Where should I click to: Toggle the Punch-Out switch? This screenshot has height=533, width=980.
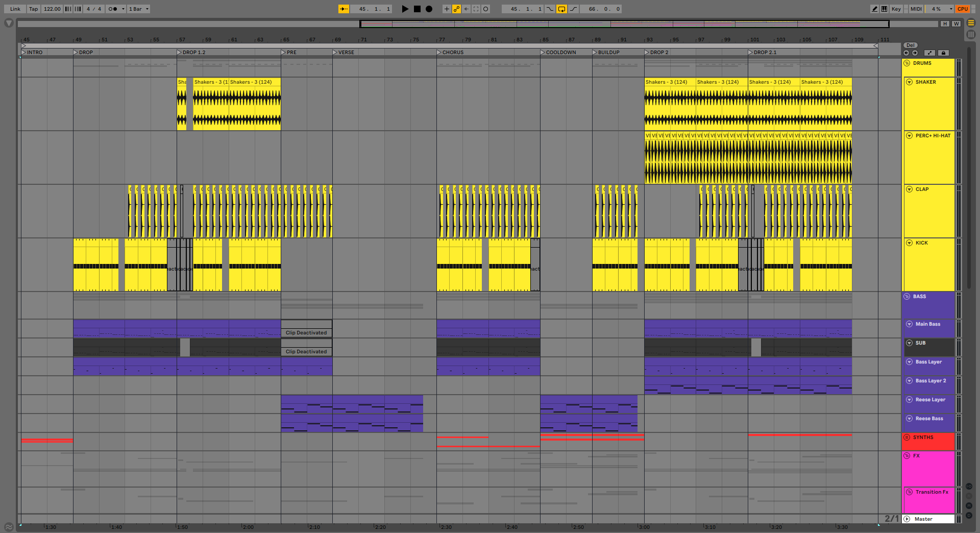point(574,9)
